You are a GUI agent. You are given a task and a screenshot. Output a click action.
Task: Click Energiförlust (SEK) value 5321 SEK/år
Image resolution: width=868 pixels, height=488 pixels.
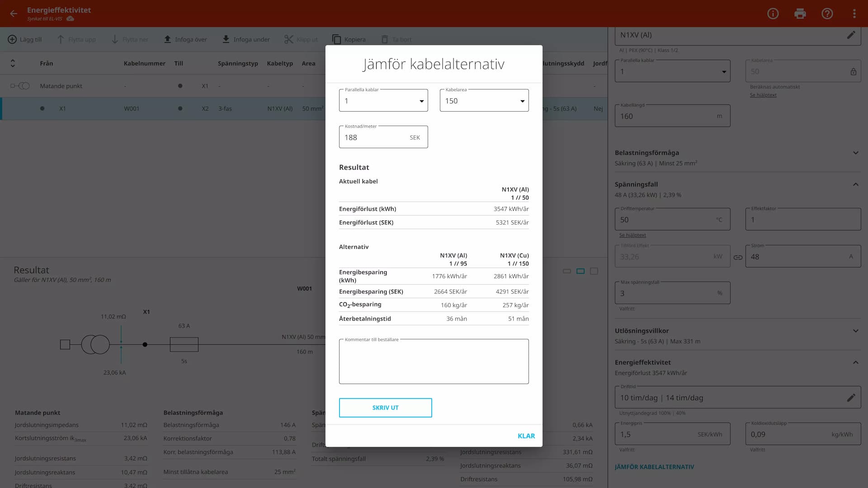tap(512, 222)
